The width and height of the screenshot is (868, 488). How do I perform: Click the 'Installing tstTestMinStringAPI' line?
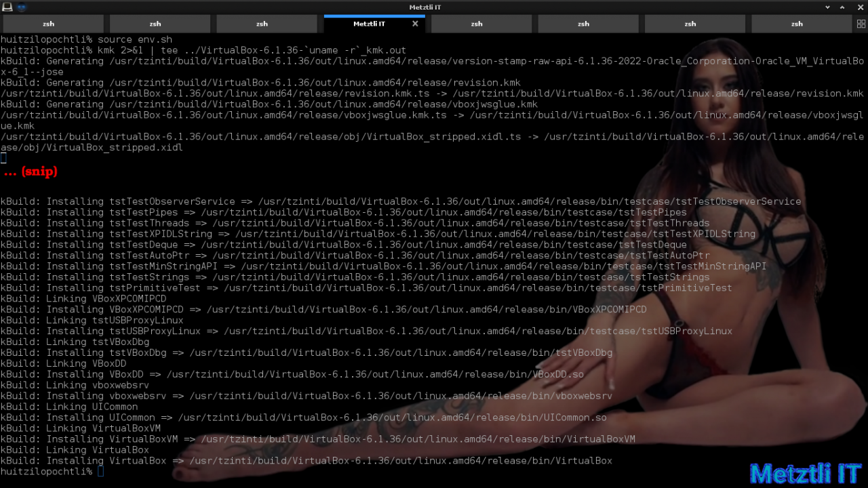[x=383, y=266]
